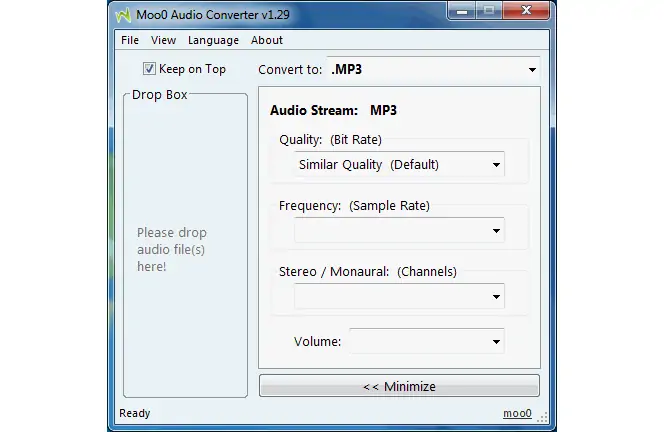Follow the moo0 link in status bar
This screenshot has width=664, height=432.
pyautogui.click(x=517, y=413)
